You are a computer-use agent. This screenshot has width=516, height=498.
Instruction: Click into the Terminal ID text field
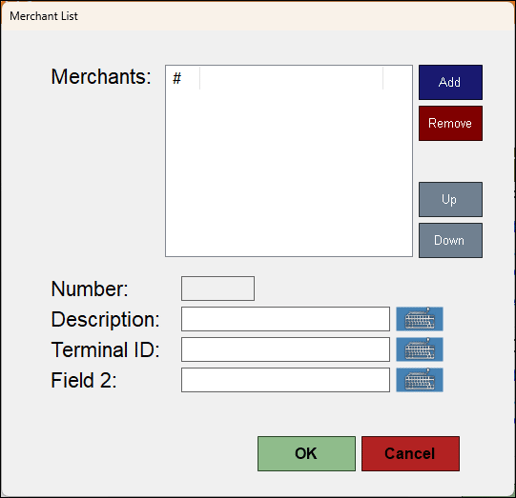285,349
